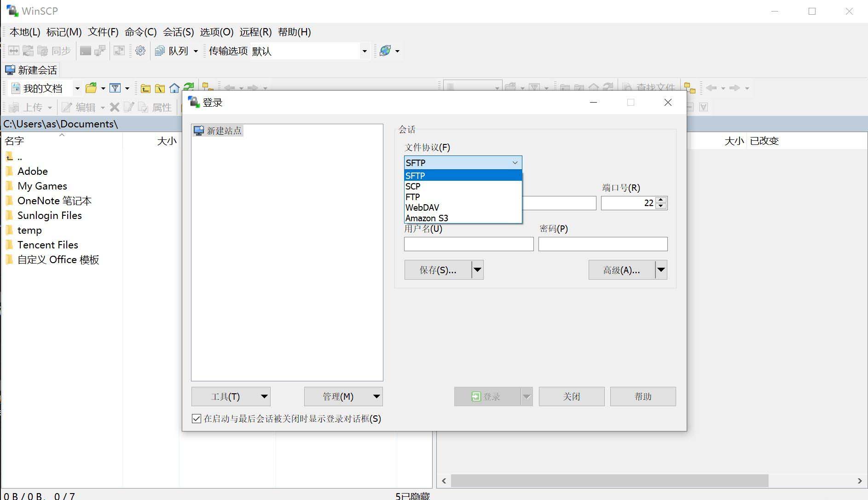The height and width of the screenshot is (500, 868).
Task: Open the 文件(F) menu
Action: click(x=103, y=32)
